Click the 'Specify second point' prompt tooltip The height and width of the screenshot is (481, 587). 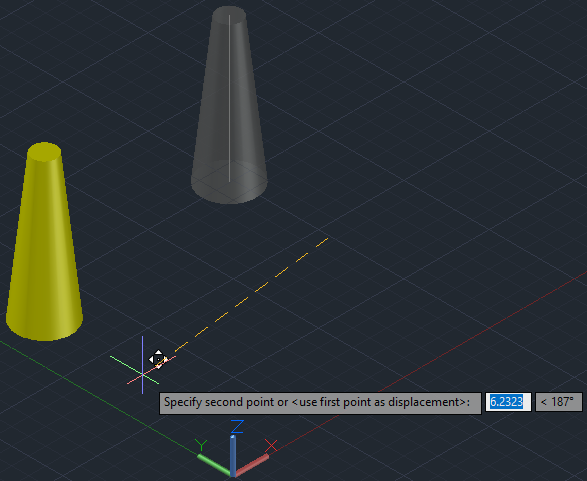point(320,403)
